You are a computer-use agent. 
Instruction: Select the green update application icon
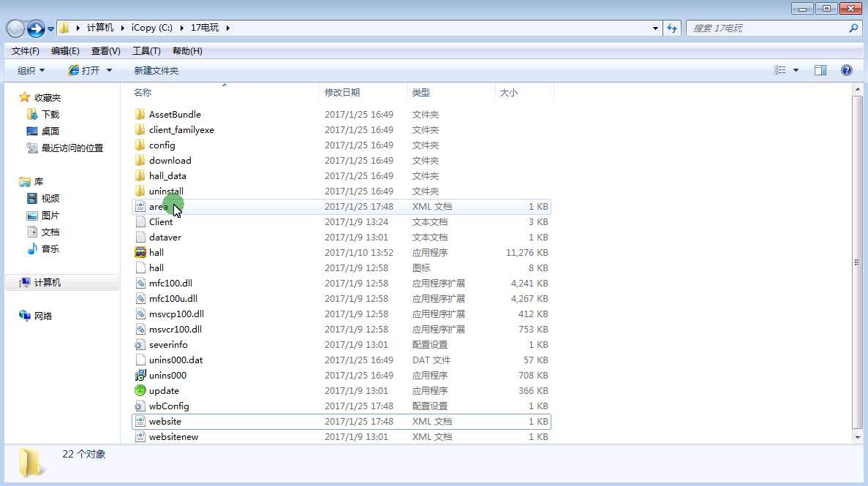tap(140, 390)
